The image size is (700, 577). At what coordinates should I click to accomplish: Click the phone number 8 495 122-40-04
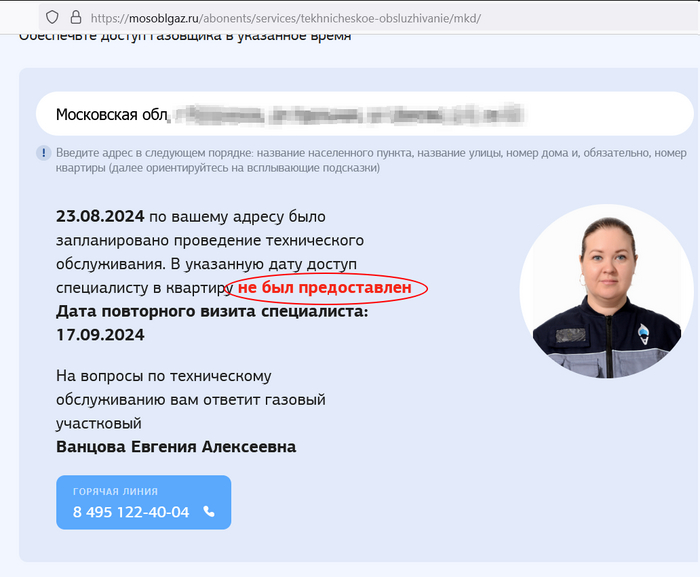131,512
